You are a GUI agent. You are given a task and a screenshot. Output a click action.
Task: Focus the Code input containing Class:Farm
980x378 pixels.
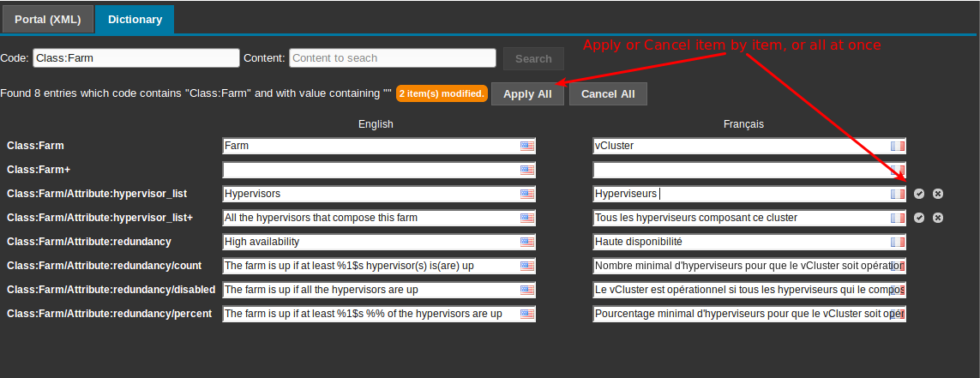pos(135,58)
